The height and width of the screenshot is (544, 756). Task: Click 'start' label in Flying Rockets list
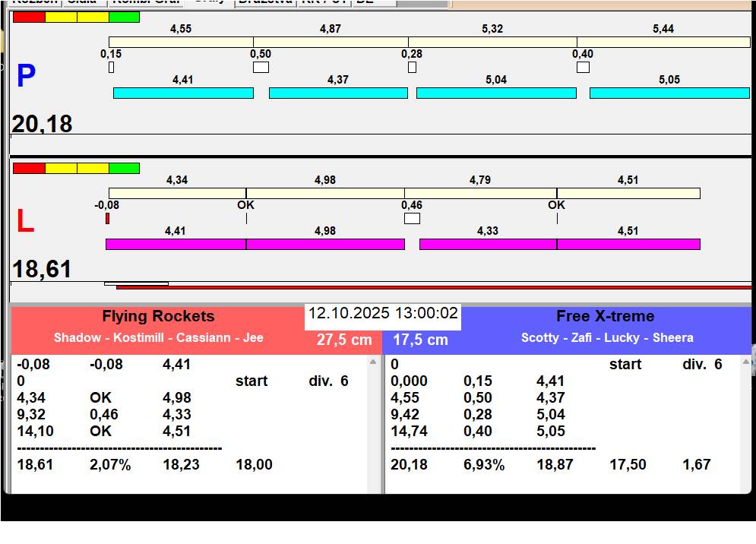pyautogui.click(x=251, y=381)
